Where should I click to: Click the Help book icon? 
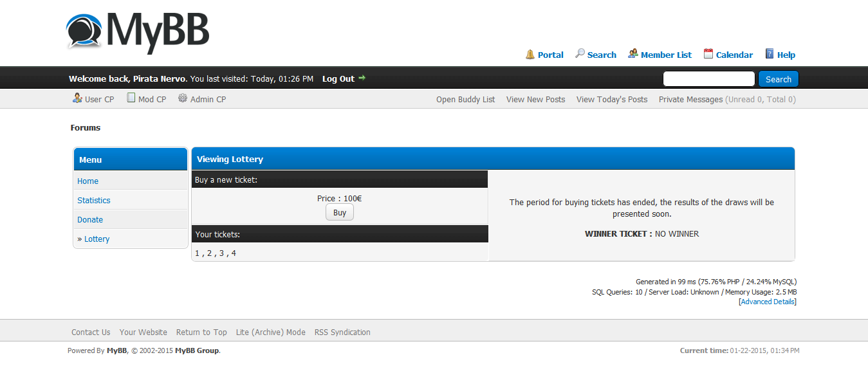[769, 54]
